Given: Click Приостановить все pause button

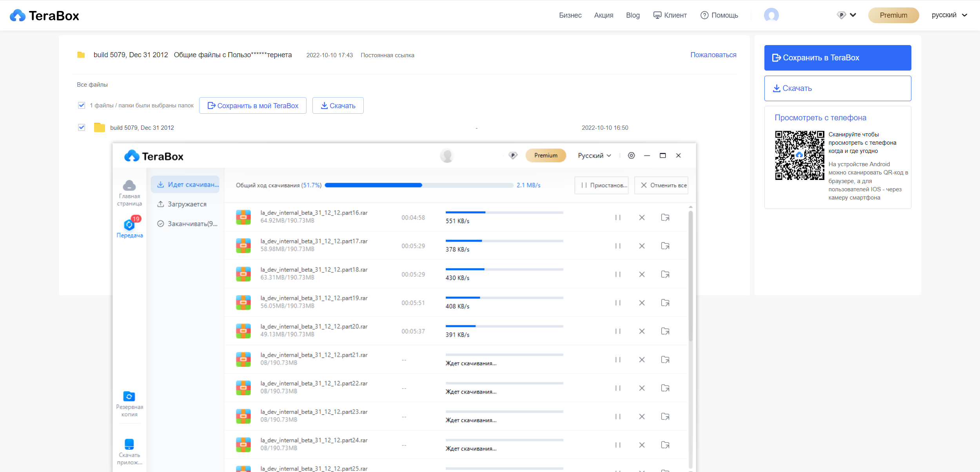Looking at the screenshot, I should (x=602, y=185).
